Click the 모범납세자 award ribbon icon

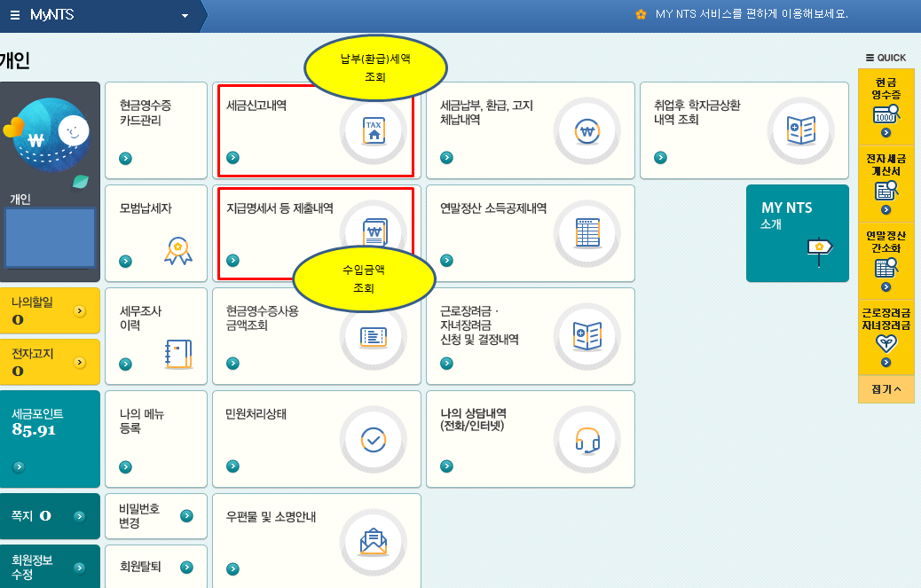pos(177,251)
